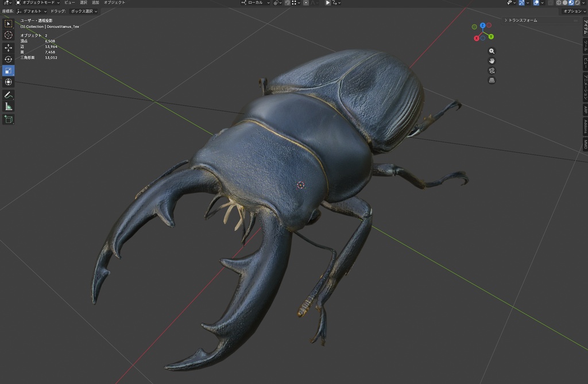Open the ボックス選択 drag dropdown

click(x=84, y=11)
